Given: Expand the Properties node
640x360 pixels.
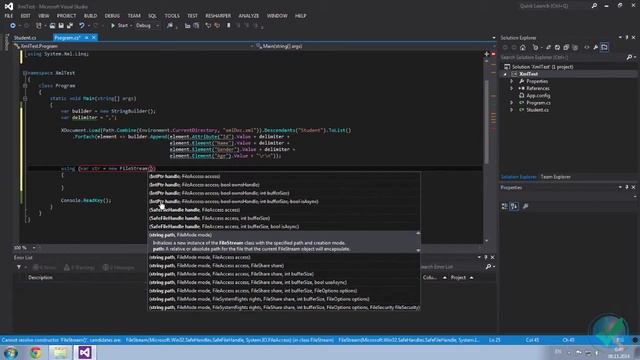Looking at the screenshot, I should point(511,81).
